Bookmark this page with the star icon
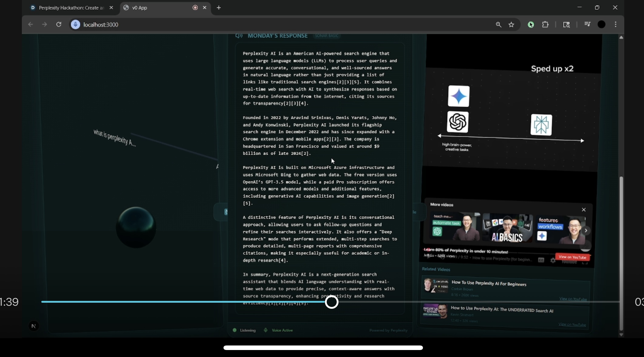This screenshot has height=357, width=644. (511, 25)
